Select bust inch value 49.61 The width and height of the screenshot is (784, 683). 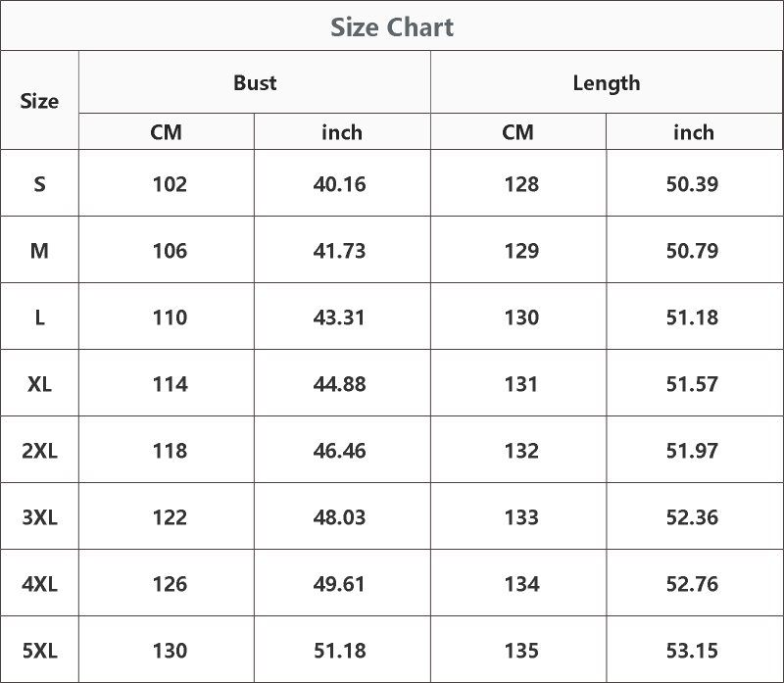[339, 584]
